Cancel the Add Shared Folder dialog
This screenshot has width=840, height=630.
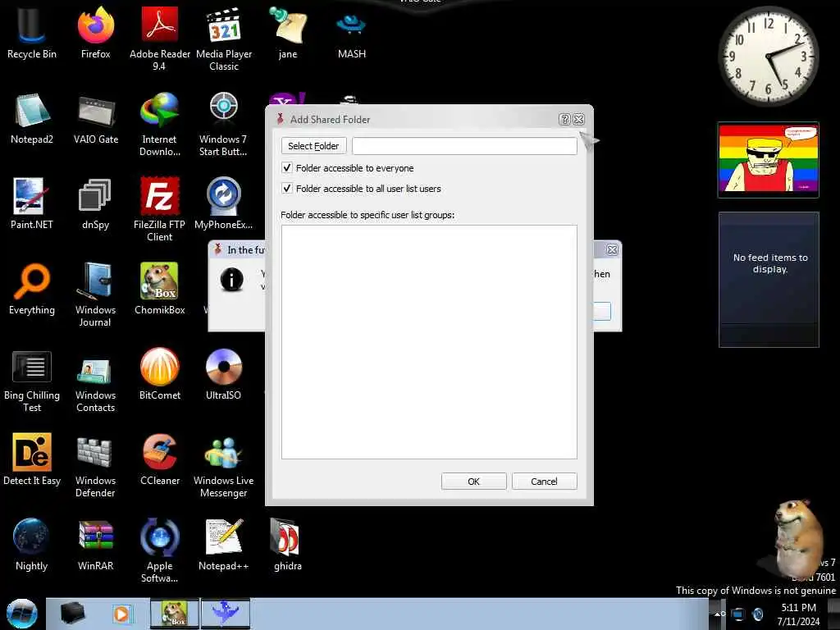point(544,481)
